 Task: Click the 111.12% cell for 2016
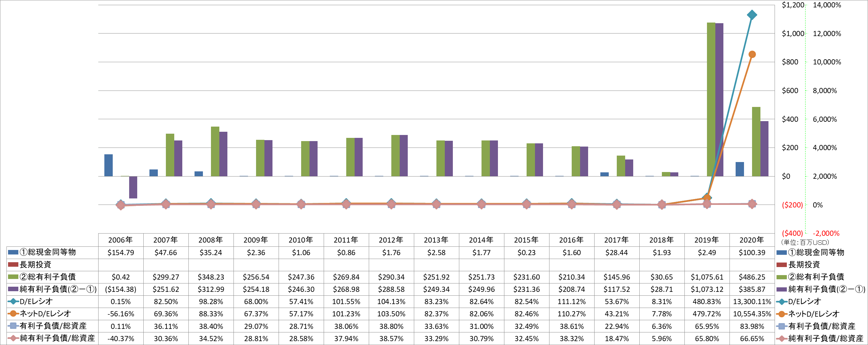click(571, 302)
